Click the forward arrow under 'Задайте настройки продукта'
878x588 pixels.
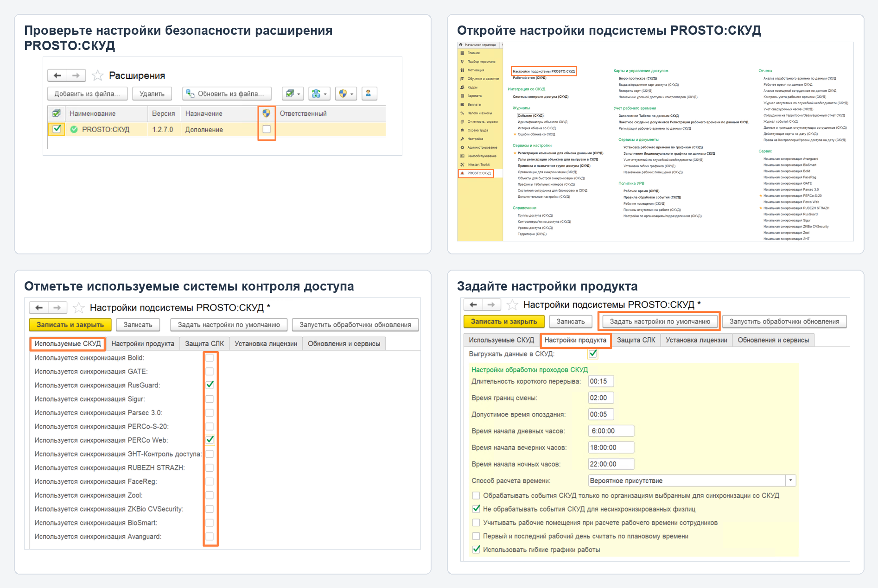click(x=491, y=305)
